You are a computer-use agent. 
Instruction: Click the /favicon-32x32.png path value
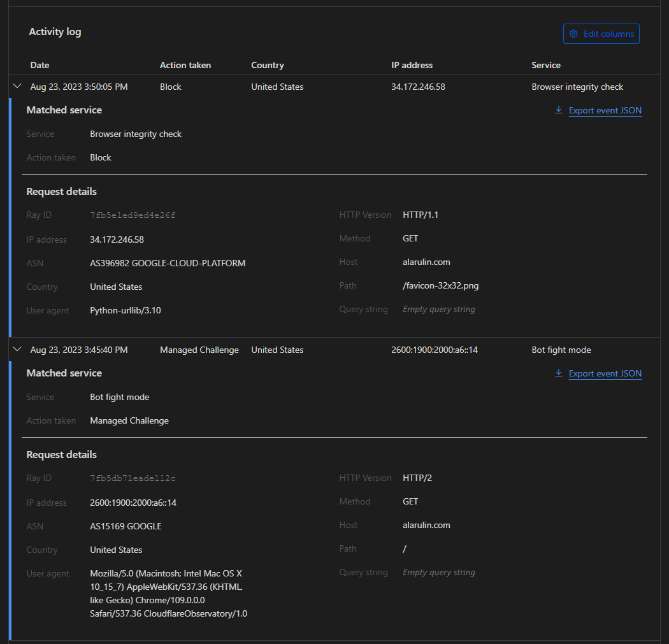(x=440, y=285)
